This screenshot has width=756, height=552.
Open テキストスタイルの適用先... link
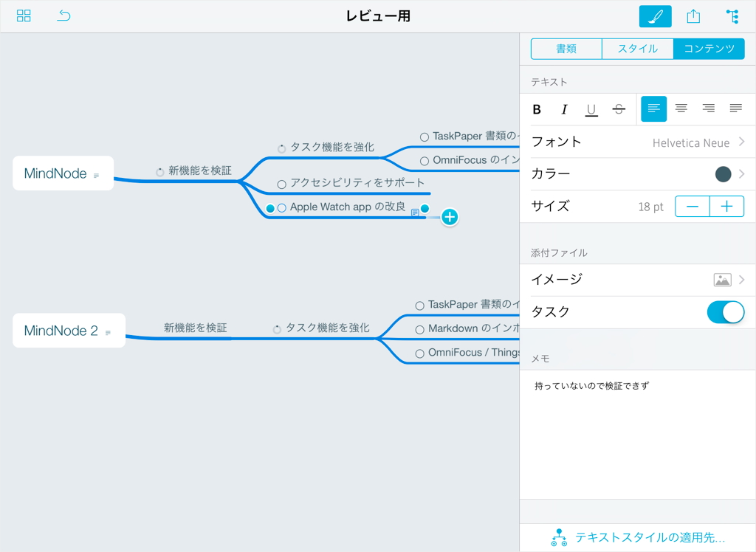coord(650,537)
